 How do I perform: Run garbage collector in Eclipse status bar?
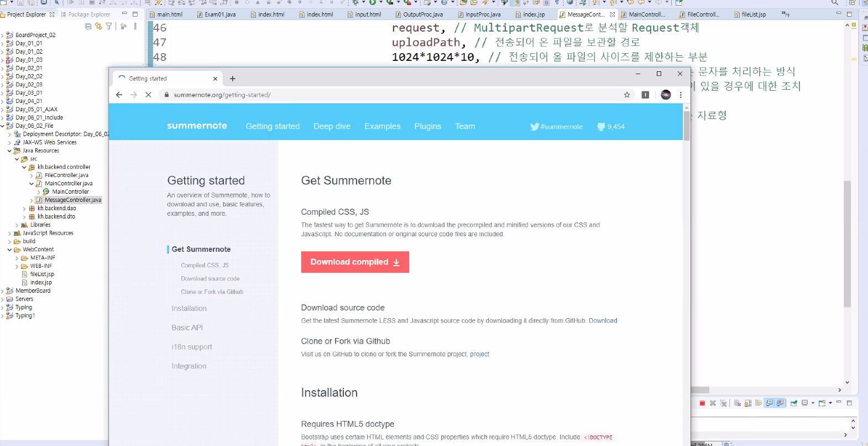pyautogui.click(x=727, y=444)
